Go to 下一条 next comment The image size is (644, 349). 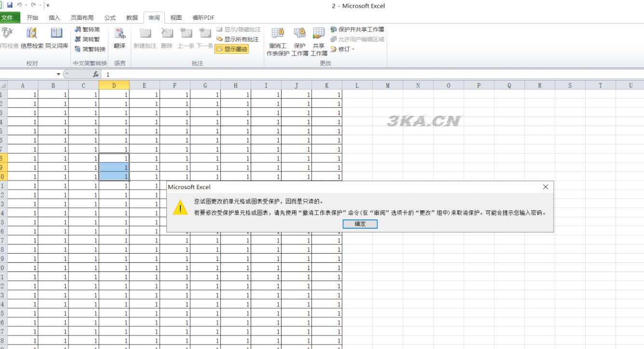(205, 39)
